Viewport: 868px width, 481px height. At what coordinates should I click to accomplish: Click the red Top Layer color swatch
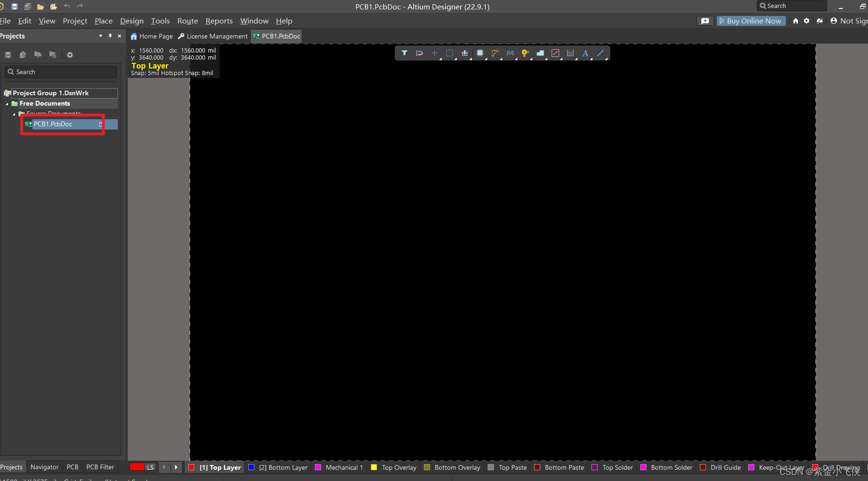tap(192, 467)
